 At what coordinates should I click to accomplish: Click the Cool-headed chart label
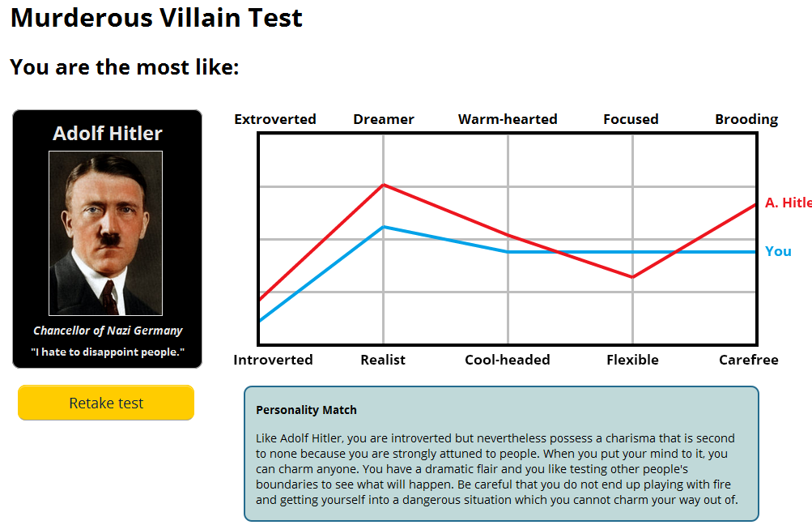[508, 360]
